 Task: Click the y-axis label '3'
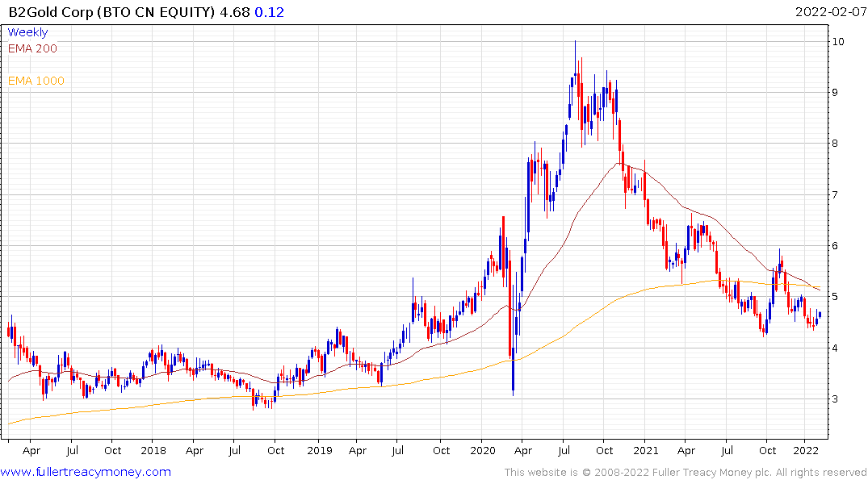click(x=834, y=398)
